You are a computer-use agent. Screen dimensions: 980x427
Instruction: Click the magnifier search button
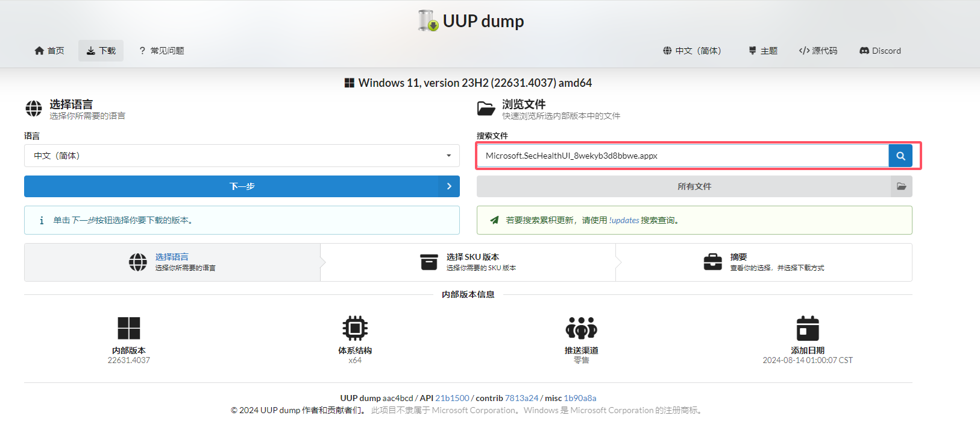click(900, 156)
